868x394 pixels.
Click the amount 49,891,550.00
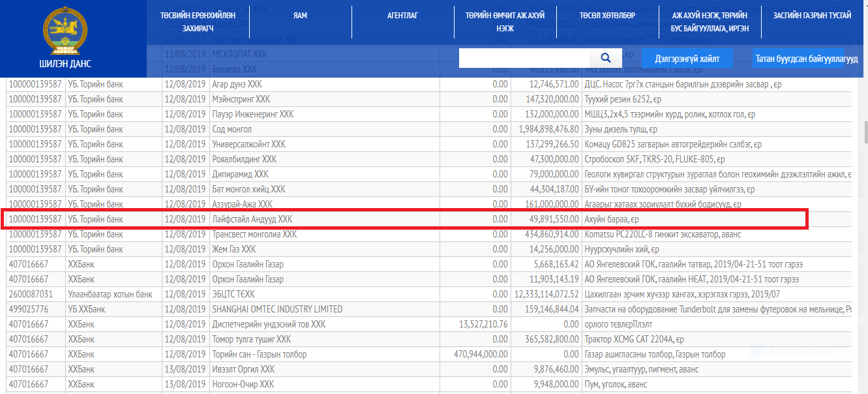pos(554,219)
